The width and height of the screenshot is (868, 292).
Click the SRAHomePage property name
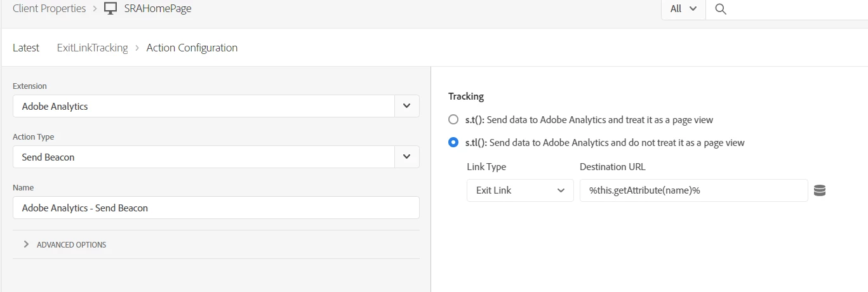(157, 9)
